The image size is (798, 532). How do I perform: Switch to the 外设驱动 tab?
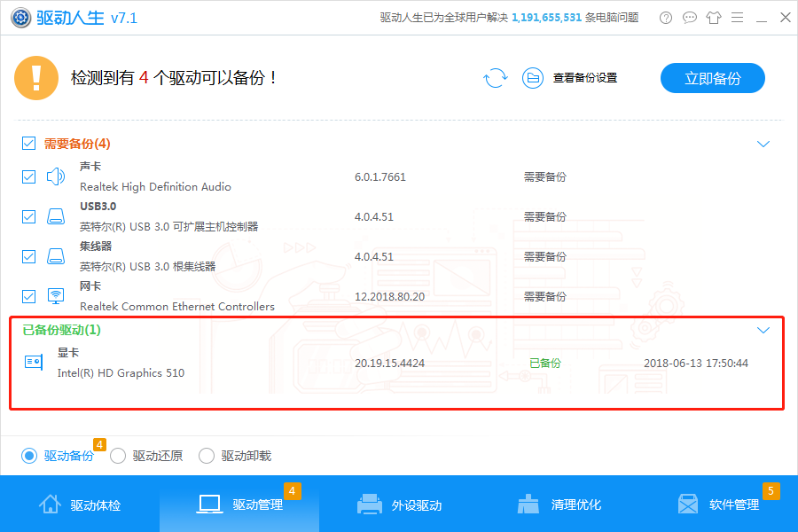coord(398,504)
